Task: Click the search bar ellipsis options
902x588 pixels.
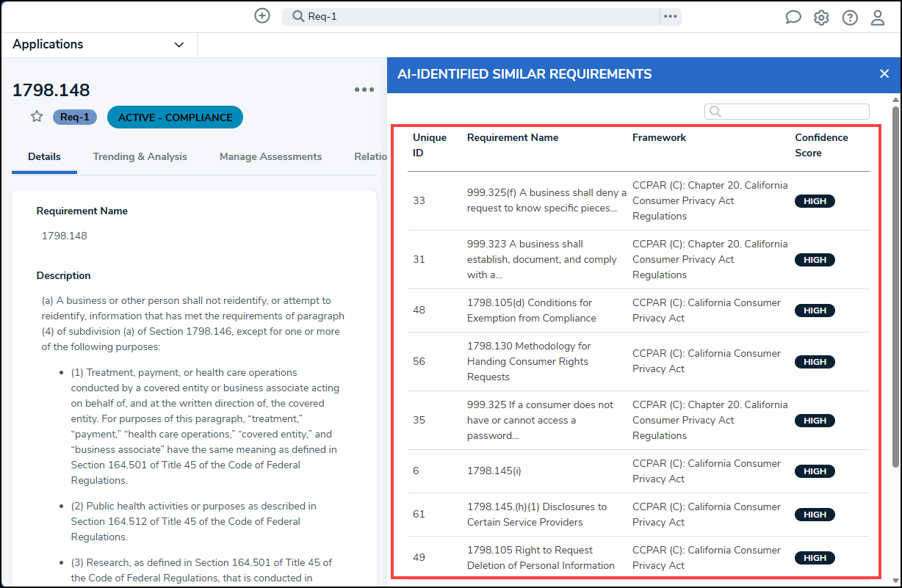Action: tap(670, 16)
